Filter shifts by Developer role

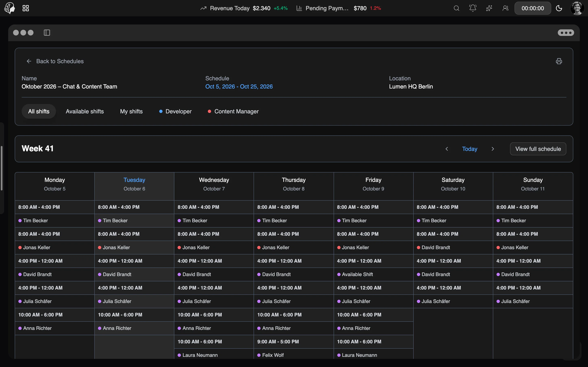(175, 111)
